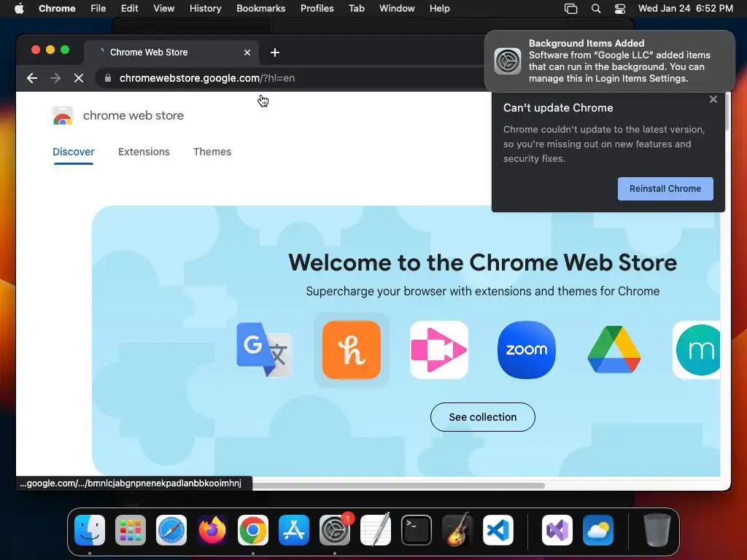Image resolution: width=747 pixels, height=560 pixels.
Task: Click the browser forward arrow
Action: [x=55, y=78]
